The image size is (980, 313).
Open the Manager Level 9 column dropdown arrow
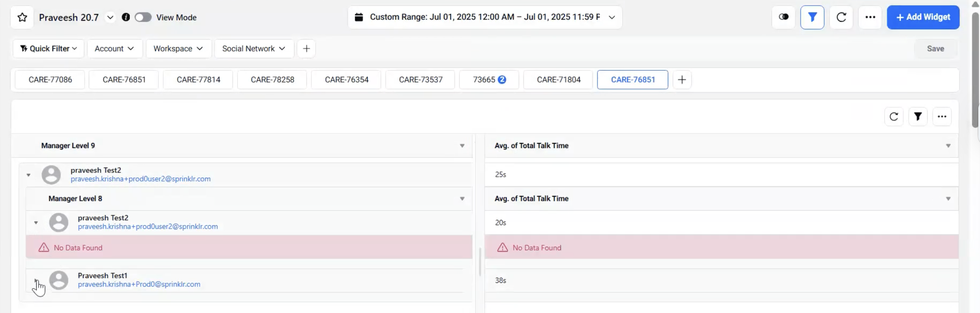pos(462,146)
